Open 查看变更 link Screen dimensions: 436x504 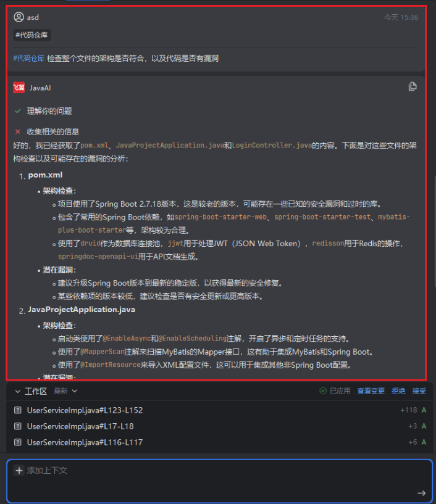(x=371, y=391)
